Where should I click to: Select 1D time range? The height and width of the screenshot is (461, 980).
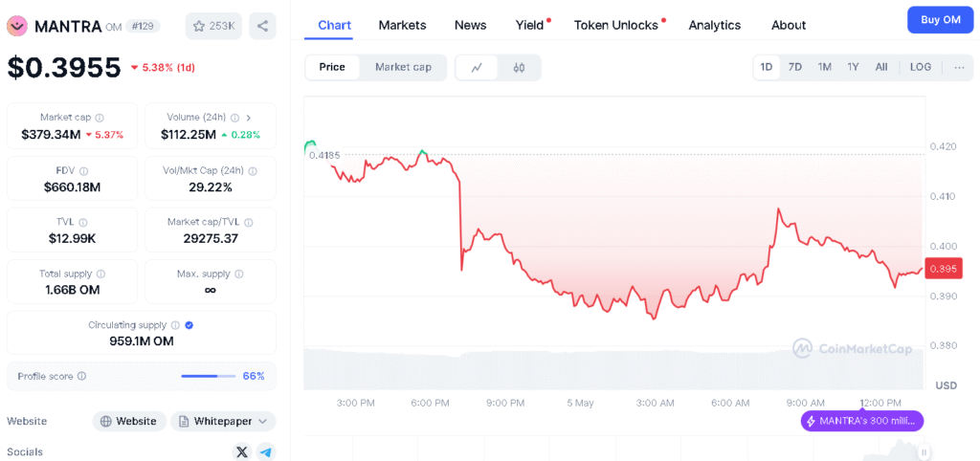coord(767,67)
